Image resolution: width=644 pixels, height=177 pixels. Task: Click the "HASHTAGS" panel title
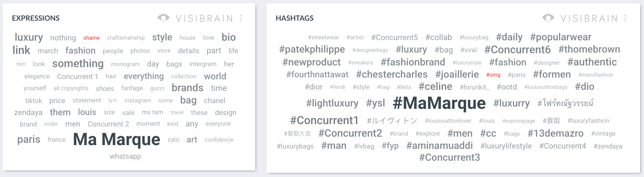point(294,18)
